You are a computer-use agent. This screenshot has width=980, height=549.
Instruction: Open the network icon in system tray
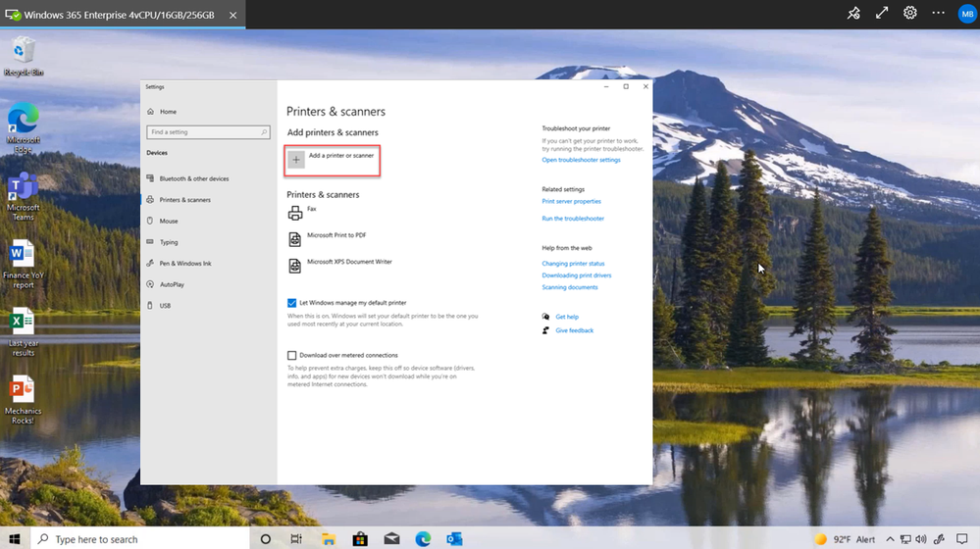(x=905, y=539)
